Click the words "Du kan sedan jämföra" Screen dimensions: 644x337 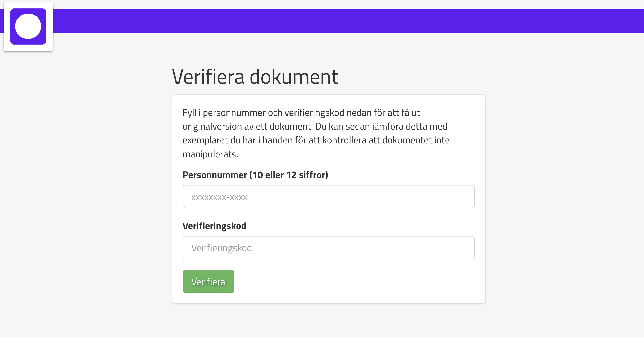point(359,126)
